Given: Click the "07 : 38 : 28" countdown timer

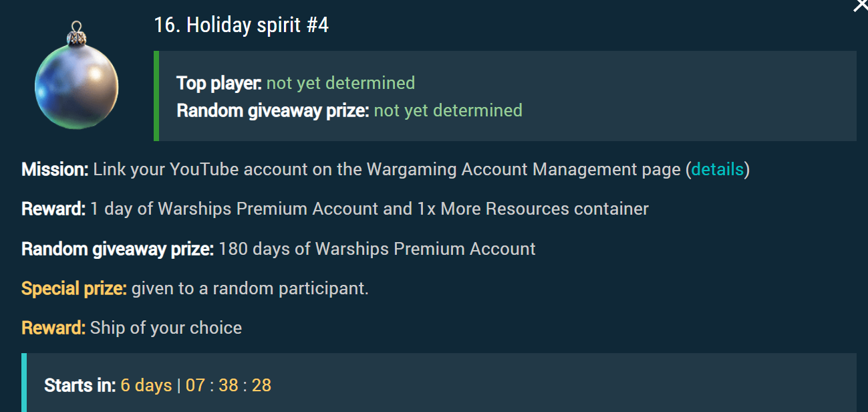Looking at the screenshot, I should pos(229,386).
